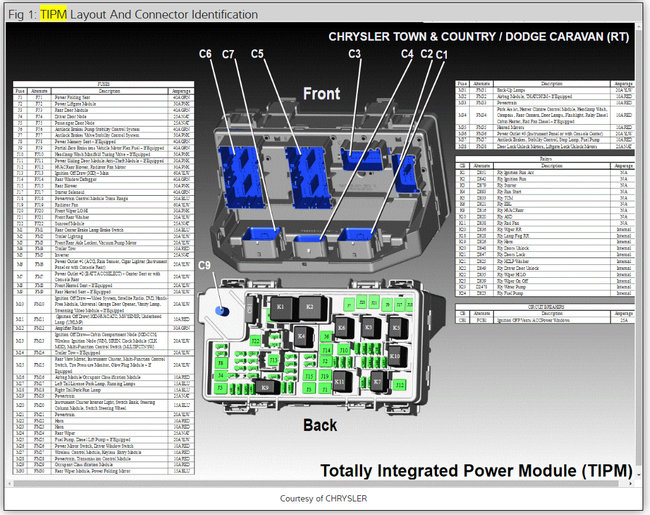Click relay K6 on the back view
650x515 pixels.
tap(342, 328)
